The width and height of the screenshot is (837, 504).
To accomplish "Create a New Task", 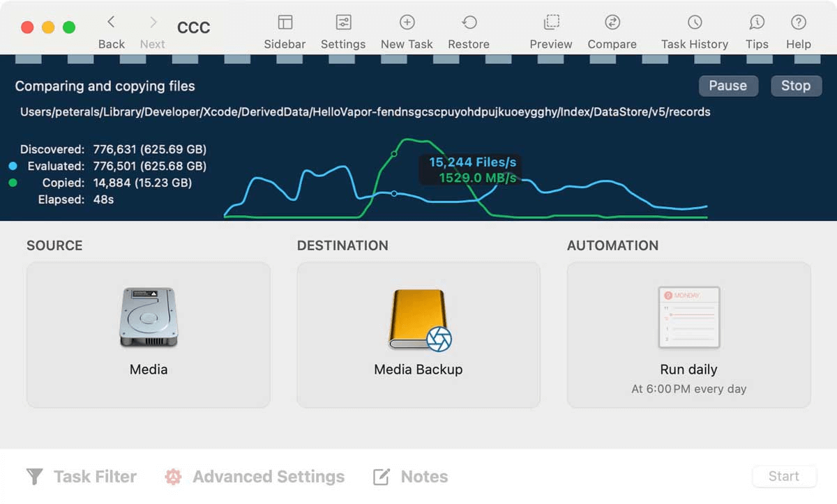I will 407,28.
